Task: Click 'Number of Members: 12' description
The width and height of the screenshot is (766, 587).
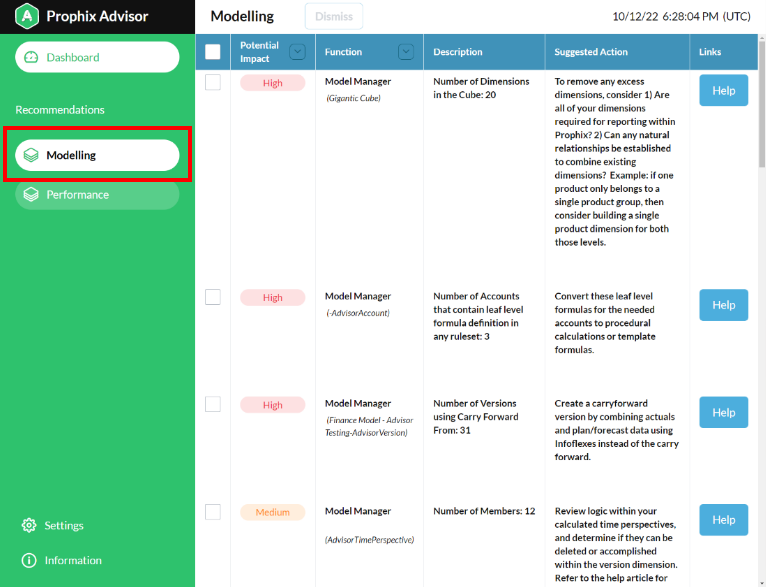Action: coord(484,511)
